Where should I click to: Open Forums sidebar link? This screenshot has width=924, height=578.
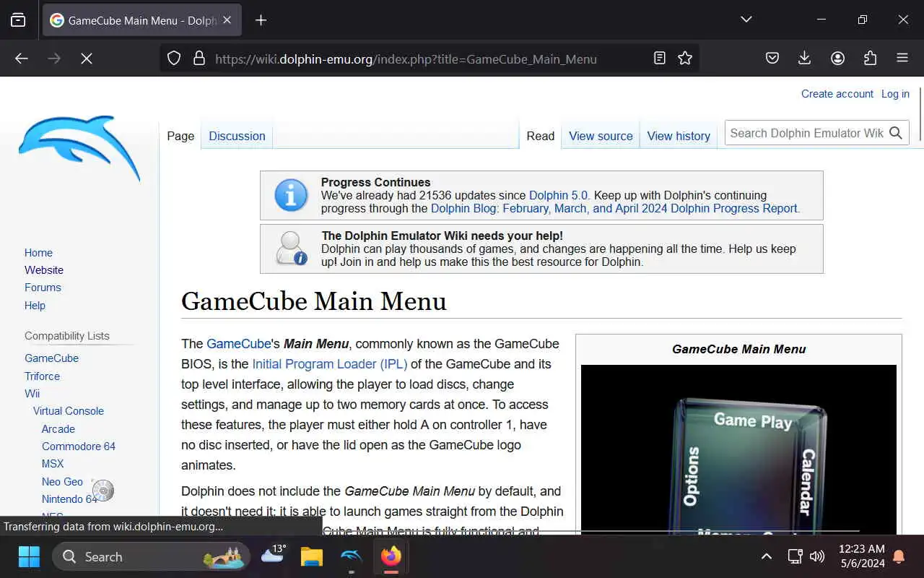(x=43, y=288)
